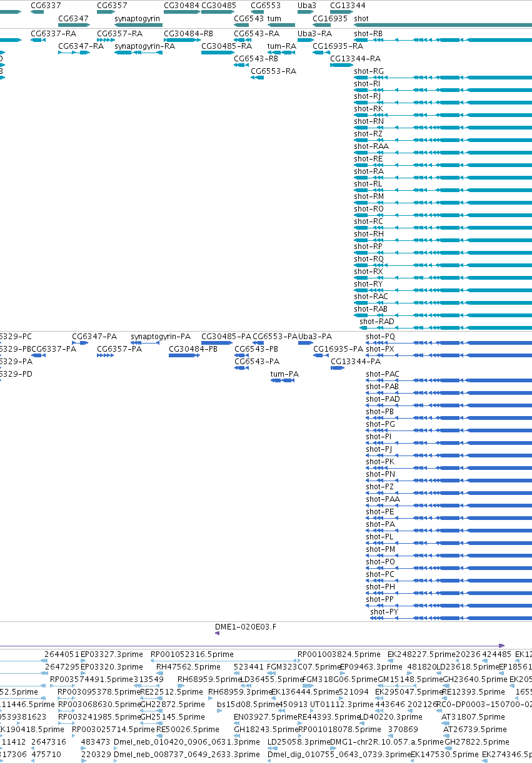The image size is (532, 764).
Task: Click EST EP09463.3prime
Action: [x=371, y=667]
